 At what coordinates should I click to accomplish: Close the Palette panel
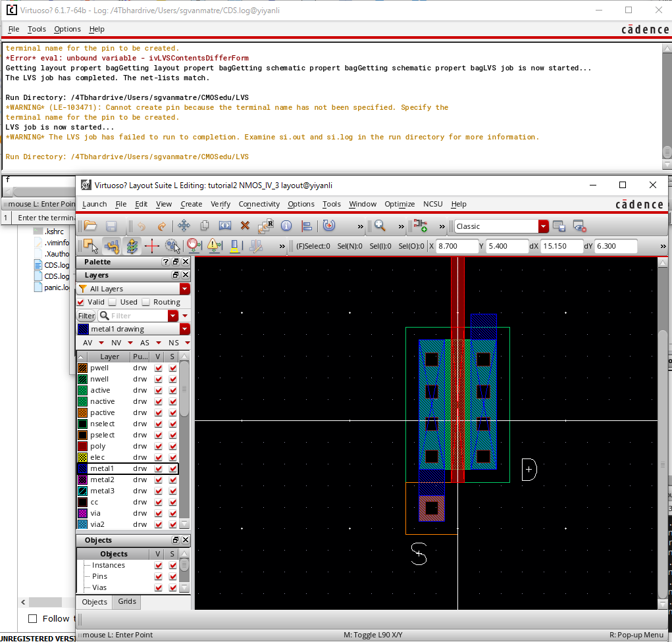click(x=186, y=262)
